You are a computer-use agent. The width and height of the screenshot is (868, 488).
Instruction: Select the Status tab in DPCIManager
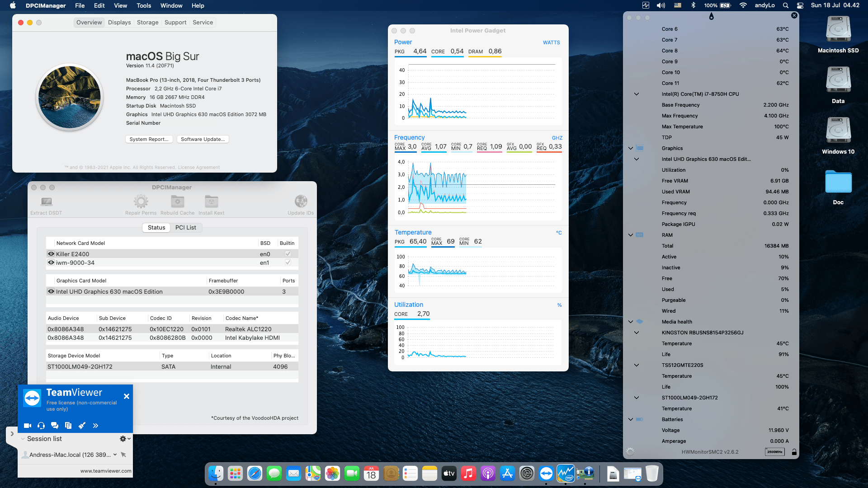click(156, 228)
